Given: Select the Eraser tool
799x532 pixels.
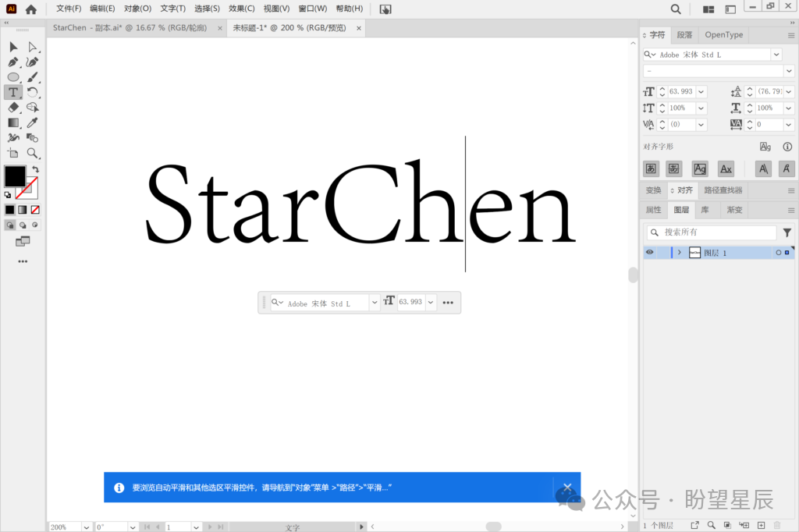Looking at the screenshot, I should (x=13, y=108).
